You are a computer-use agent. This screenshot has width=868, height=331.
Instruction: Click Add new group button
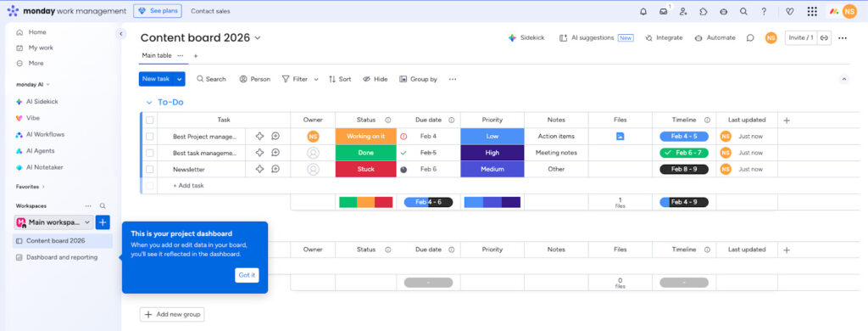pyautogui.click(x=172, y=314)
